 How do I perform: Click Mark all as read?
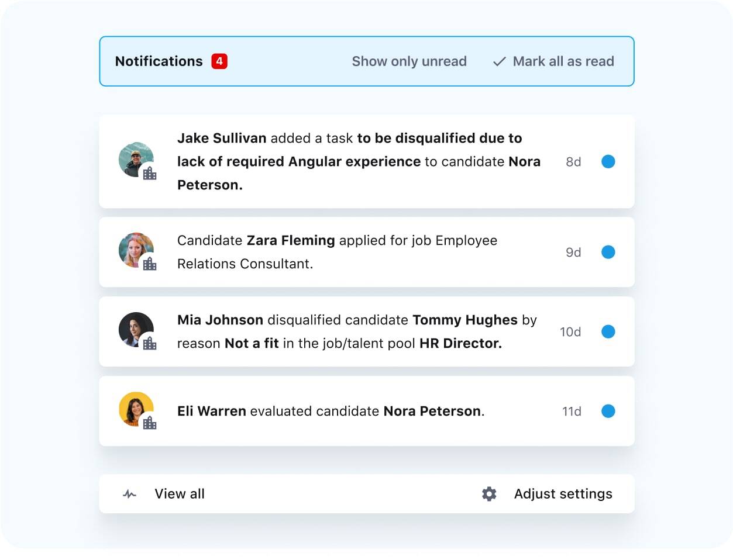pyautogui.click(x=563, y=61)
